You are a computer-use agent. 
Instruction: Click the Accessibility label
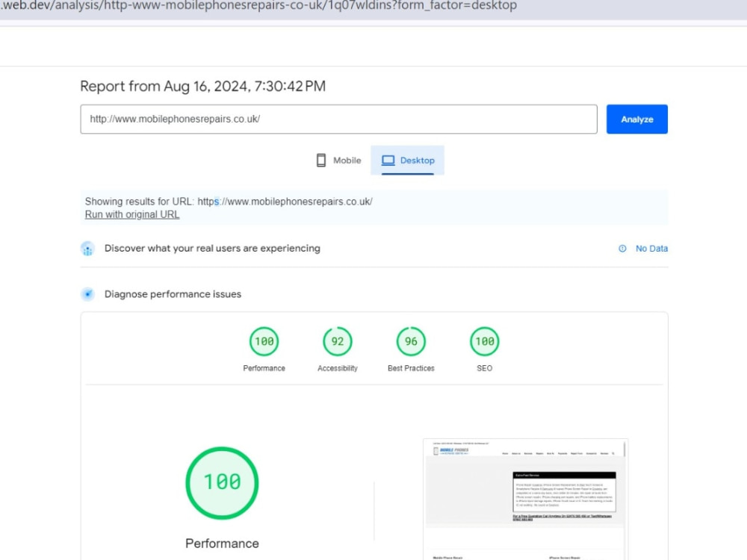pyautogui.click(x=338, y=368)
